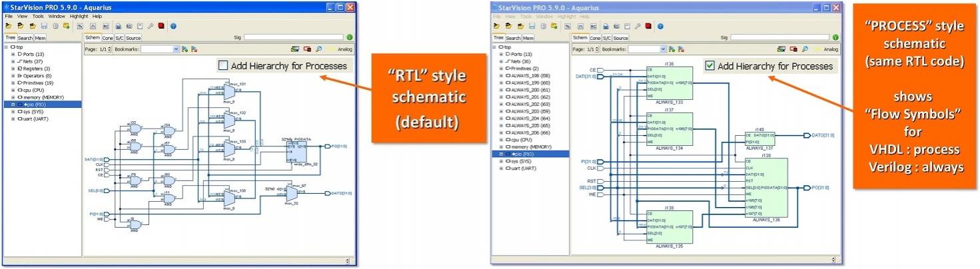Switch to Search tab in RTL-style window
The height and width of the screenshot is (269, 980).
[x=25, y=38]
